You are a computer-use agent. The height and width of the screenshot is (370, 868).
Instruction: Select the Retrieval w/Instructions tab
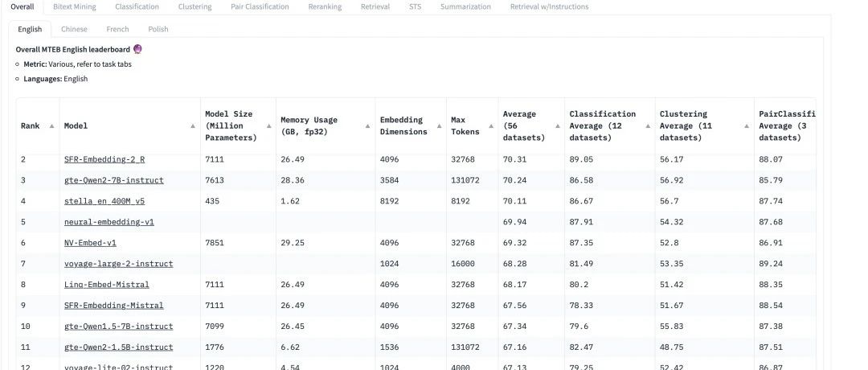[549, 6]
